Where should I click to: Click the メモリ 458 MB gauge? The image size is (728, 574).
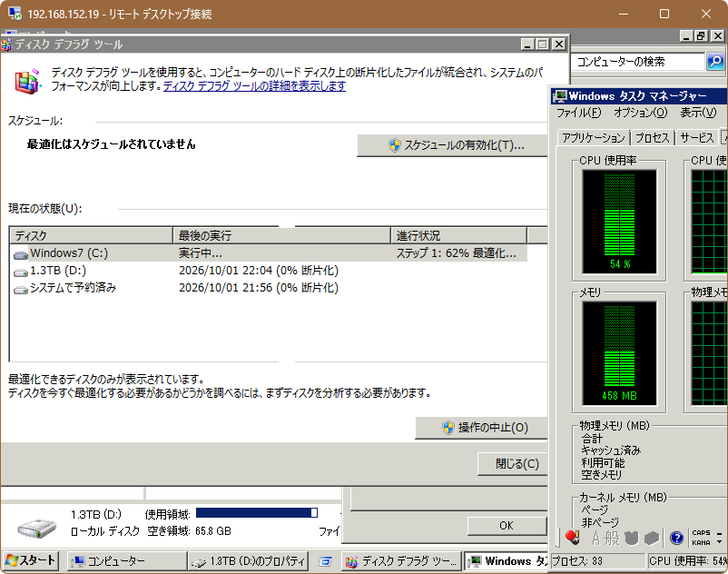click(619, 353)
